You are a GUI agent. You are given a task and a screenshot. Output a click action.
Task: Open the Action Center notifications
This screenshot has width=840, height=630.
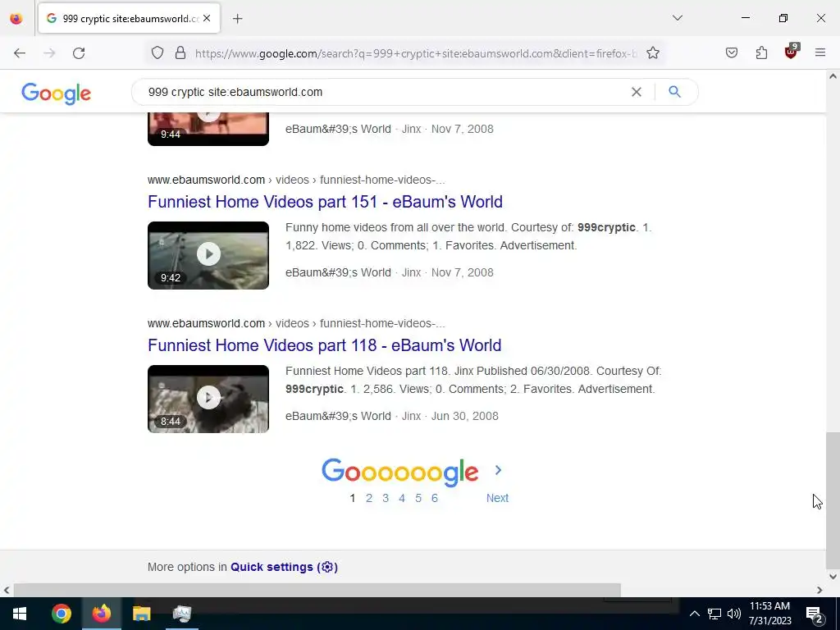(815, 614)
